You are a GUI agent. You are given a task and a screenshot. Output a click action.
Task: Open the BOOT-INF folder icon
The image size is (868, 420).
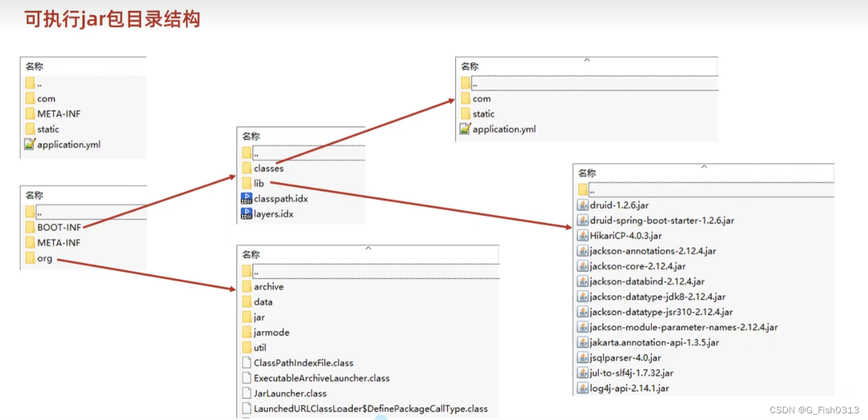pos(30,227)
